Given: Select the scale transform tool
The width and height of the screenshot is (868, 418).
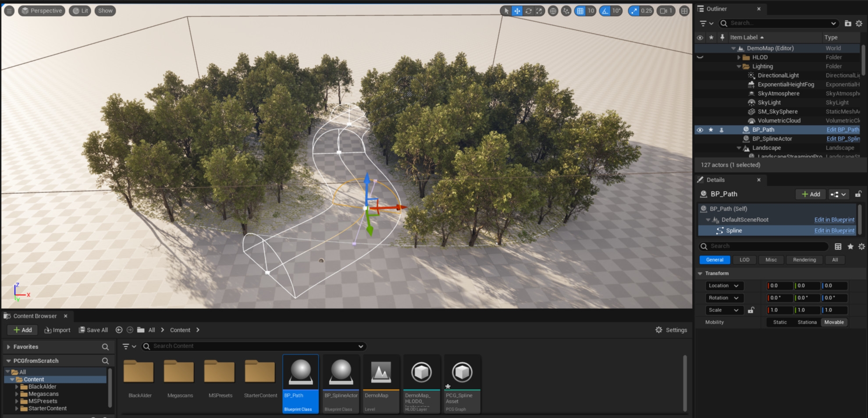Looking at the screenshot, I should tap(539, 11).
